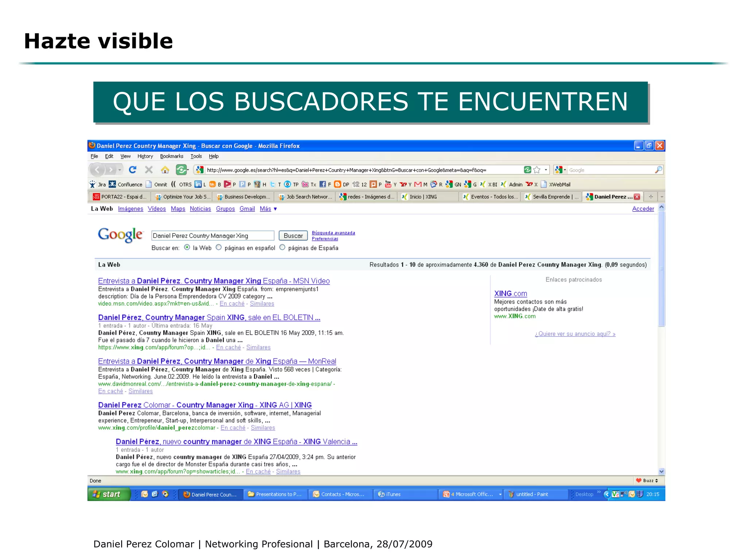Viewport: 747px width, 560px height.
Task: Expand the back/forward history dropdown arrow
Action: [x=120, y=170]
